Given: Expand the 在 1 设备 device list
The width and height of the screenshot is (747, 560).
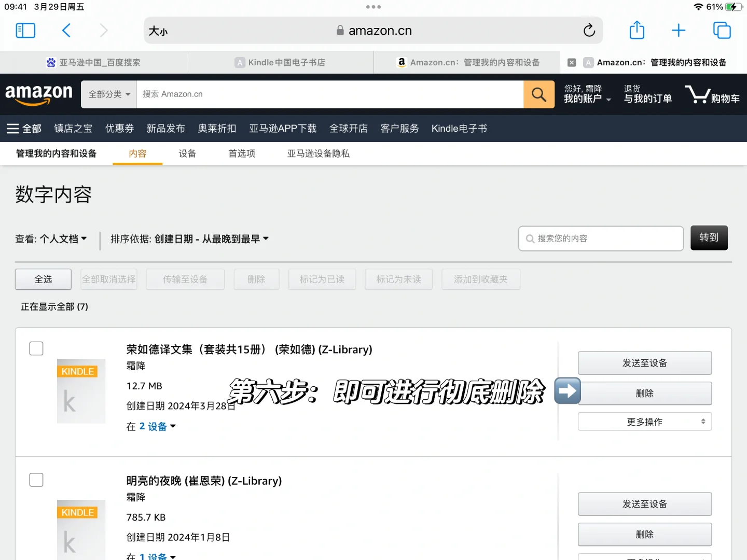Looking at the screenshot, I should pyautogui.click(x=151, y=556).
